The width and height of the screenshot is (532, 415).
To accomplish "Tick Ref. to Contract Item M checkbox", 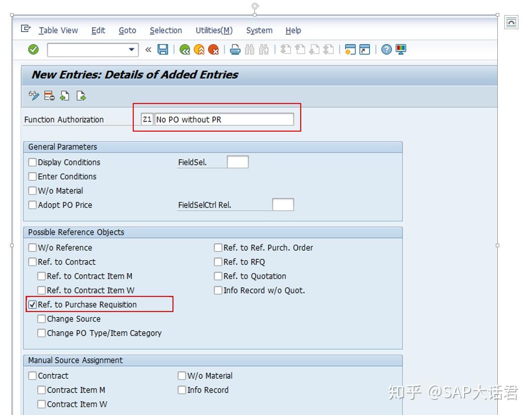I will pyautogui.click(x=41, y=276).
